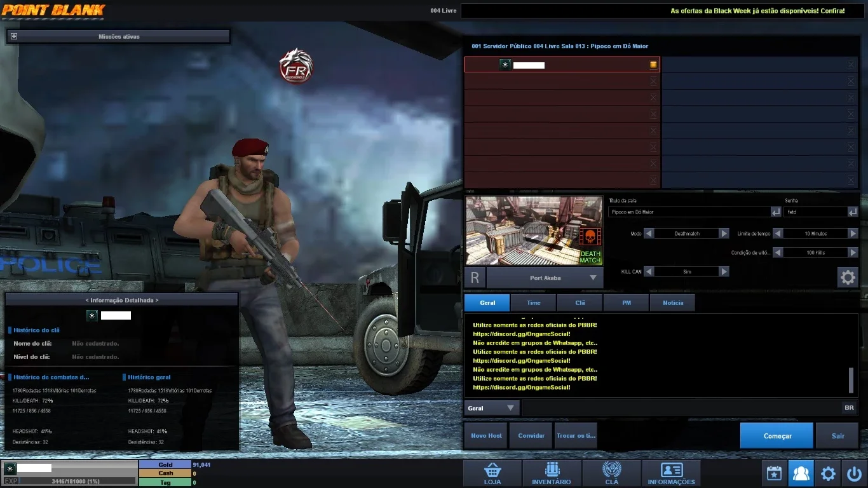Screen dimensions: 868x488
Task: Switch to the Clã chat tab
Action: (x=580, y=302)
